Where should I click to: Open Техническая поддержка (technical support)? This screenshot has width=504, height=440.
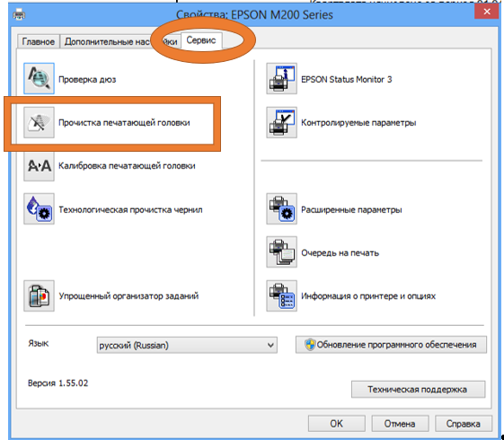pyautogui.click(x=418, y=389)
